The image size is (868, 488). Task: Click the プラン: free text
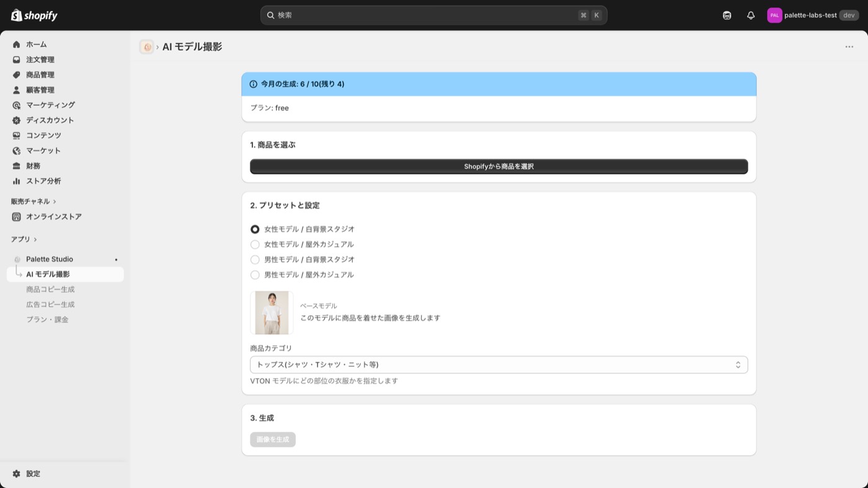pyautogui.click(x=269, y=108)
